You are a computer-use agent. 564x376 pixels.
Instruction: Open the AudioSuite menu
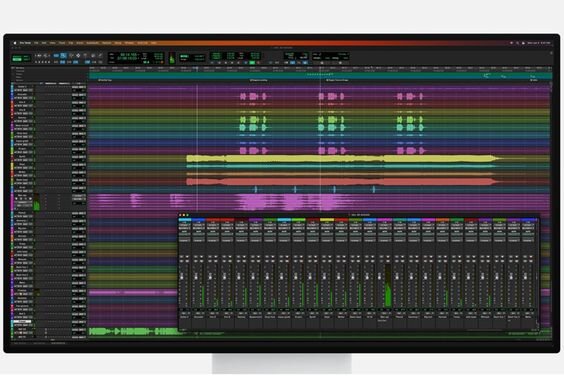point(92,43)
